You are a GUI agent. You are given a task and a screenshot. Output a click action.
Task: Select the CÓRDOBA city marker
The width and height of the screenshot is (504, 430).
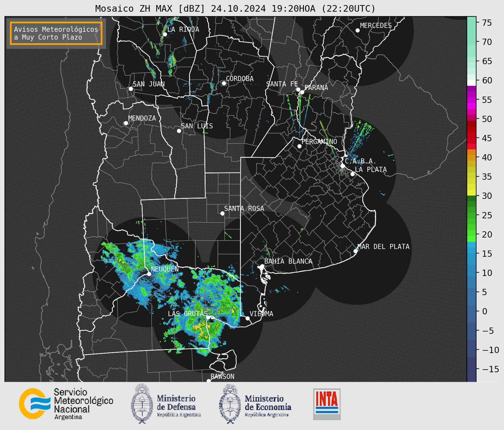224,83
